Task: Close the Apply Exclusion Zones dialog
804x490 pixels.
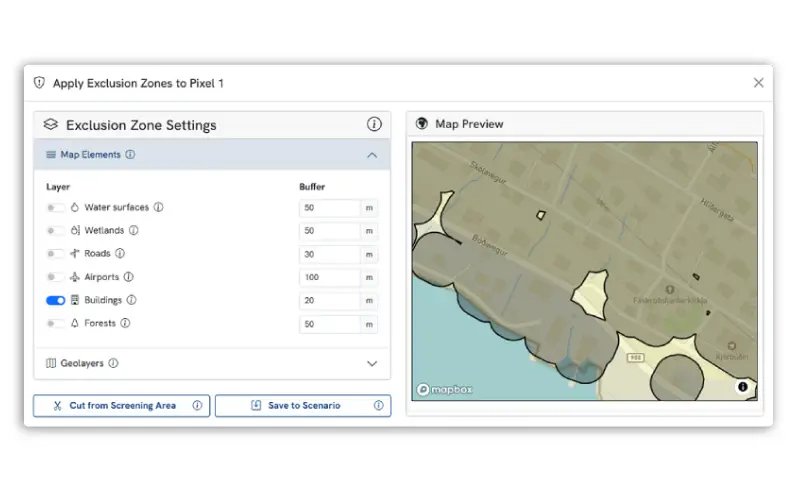Action: click(758, 83)
